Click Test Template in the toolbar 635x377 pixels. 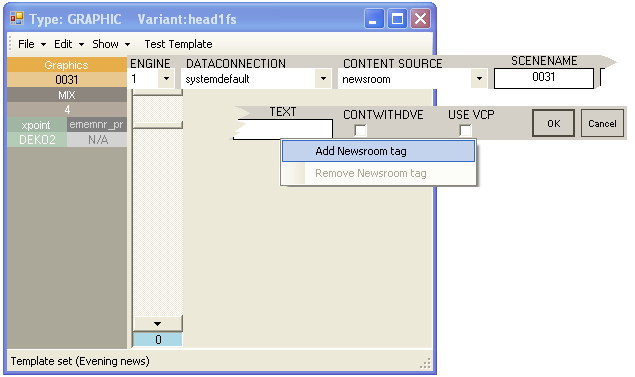pyautogui.click(x=178, y=44)
